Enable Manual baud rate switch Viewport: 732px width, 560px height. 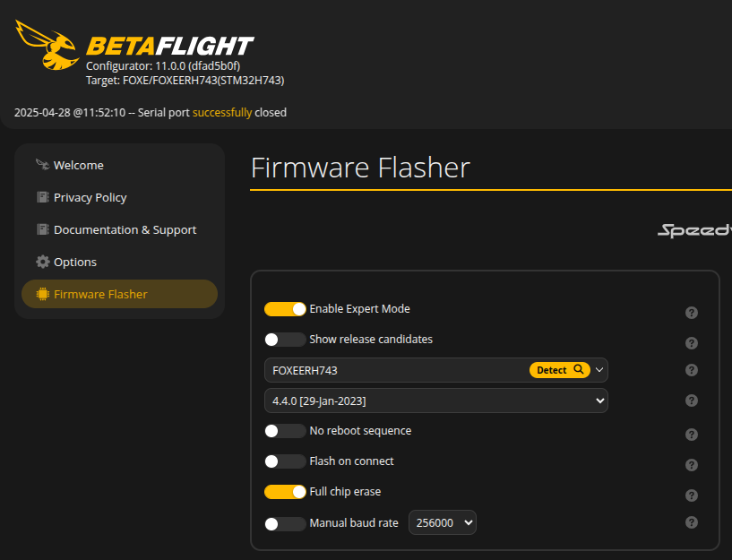coord(285,523)
